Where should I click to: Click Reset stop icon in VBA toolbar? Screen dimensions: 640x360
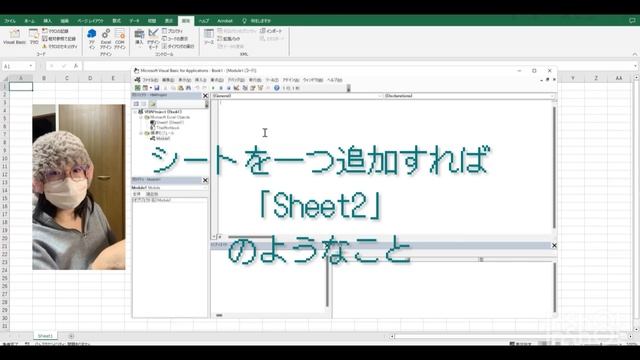coord(229,88)
